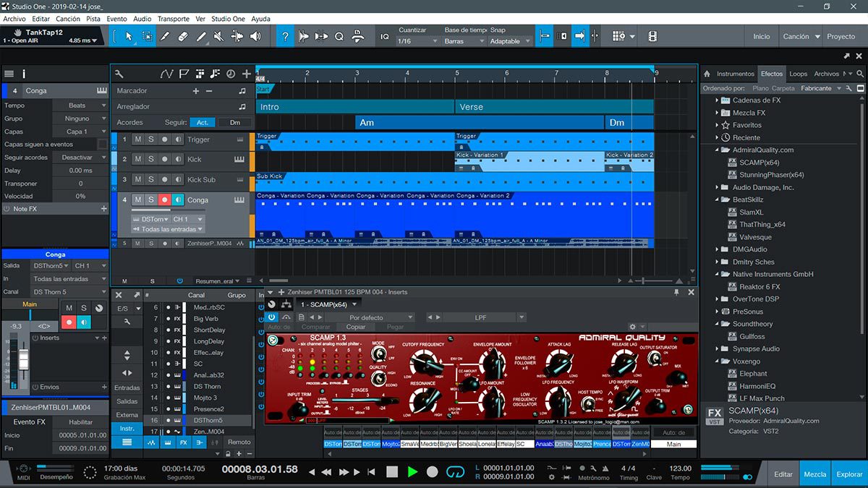Viewport: 868px width, 488px height.
Task: Solo the Conga channel in inspector
Action: (x=84, y=308)
